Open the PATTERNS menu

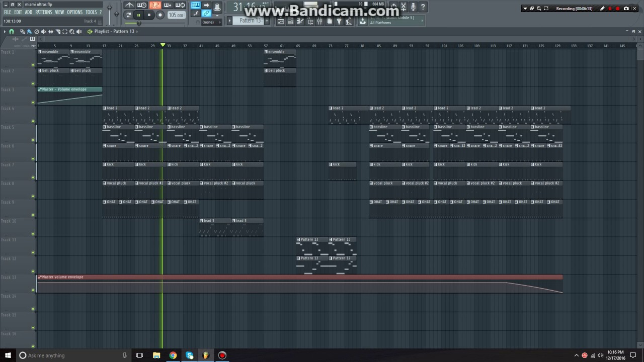[x=43, y=12]
